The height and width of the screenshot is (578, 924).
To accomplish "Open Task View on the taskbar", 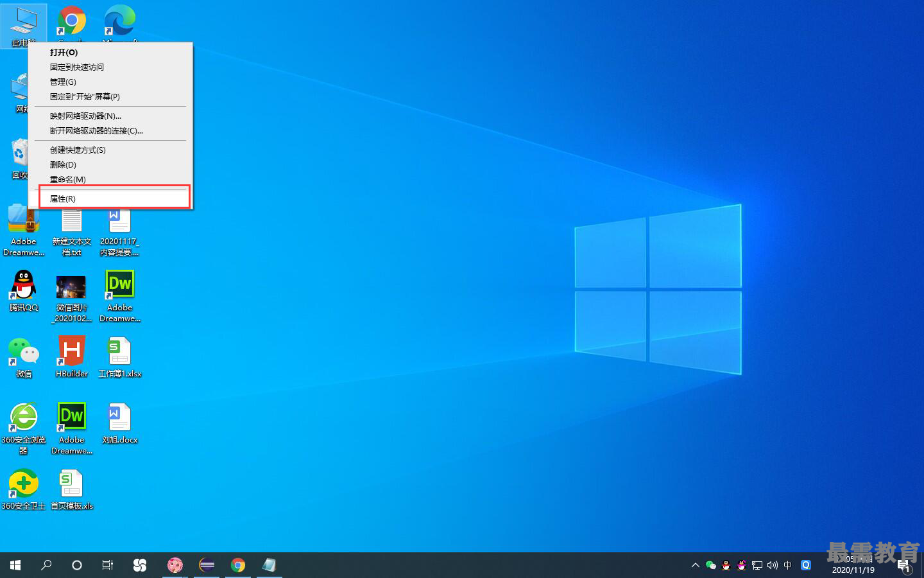I will tap(108, 565).
